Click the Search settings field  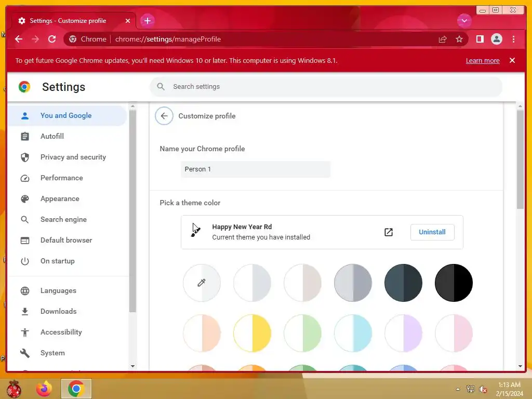tap(326, 87)
